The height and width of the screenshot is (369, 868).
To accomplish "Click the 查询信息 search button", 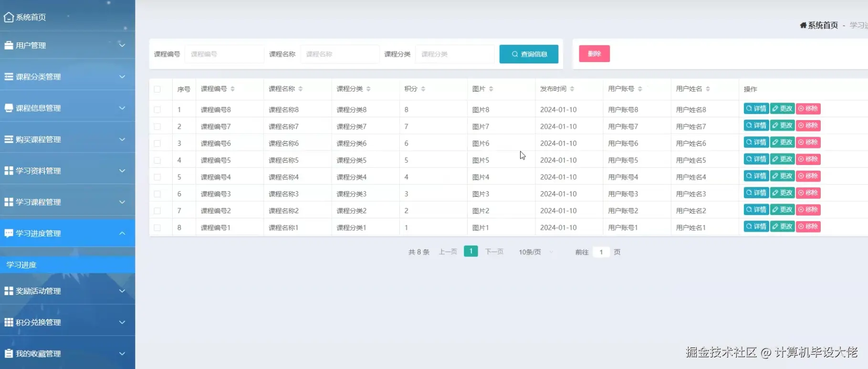I will [529, 54].
